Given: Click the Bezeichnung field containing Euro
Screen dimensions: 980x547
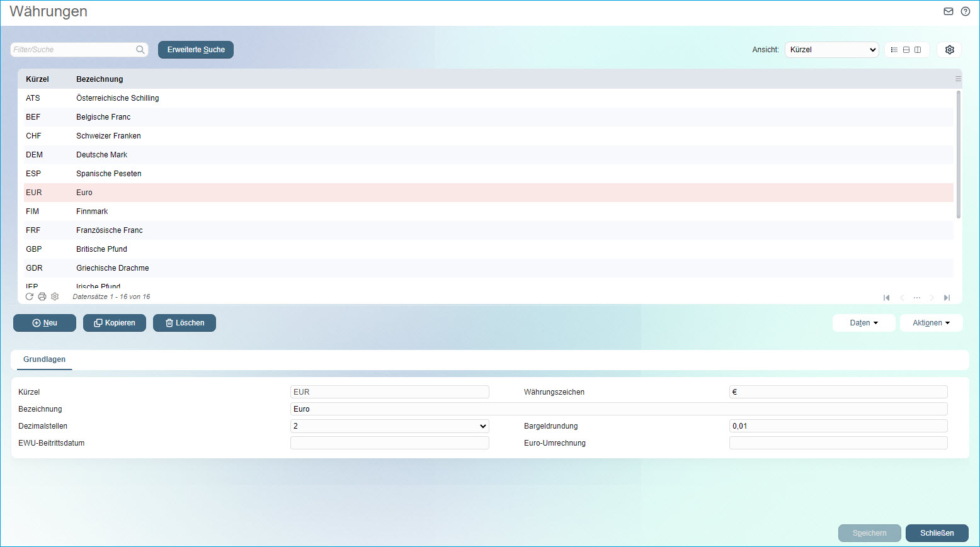Looking at the screenshot, I should (x=619, y=409).
